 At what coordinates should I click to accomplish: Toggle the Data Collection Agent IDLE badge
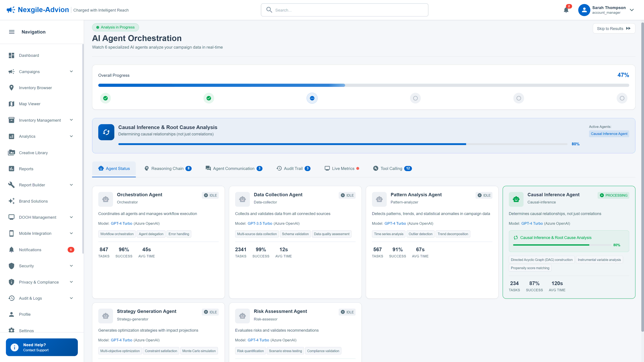coord(347,195)
